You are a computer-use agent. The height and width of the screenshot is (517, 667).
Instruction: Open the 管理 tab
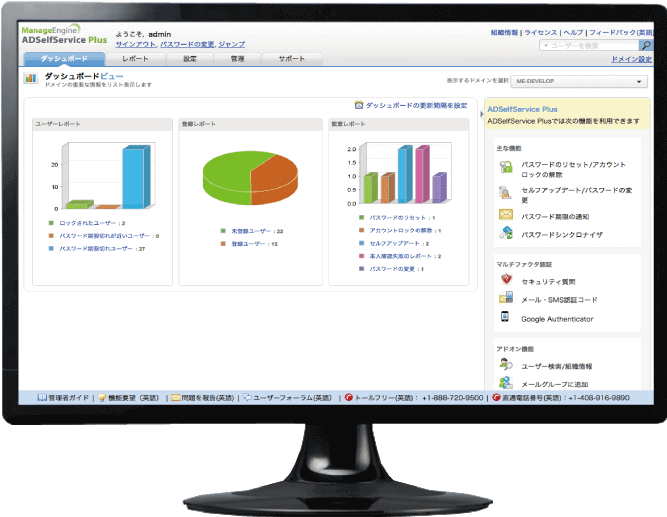(x=237, y=59)
